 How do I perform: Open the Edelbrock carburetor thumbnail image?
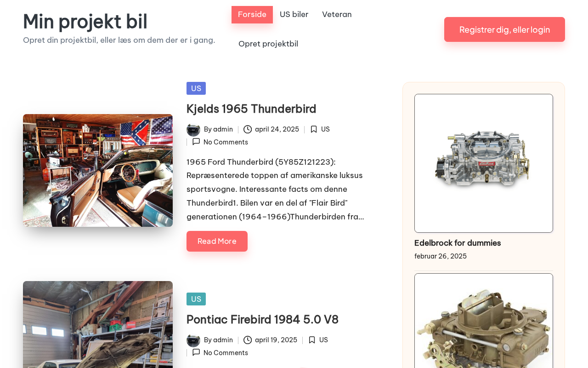(x=484, y=163)
